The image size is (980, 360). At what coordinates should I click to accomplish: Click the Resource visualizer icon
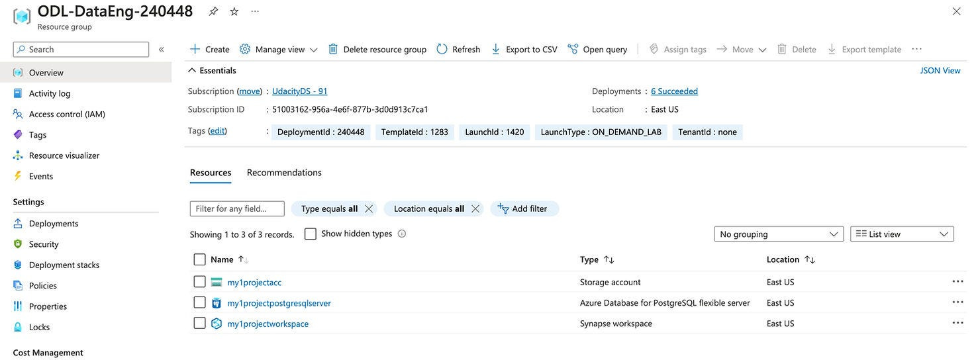pos(18,156)
